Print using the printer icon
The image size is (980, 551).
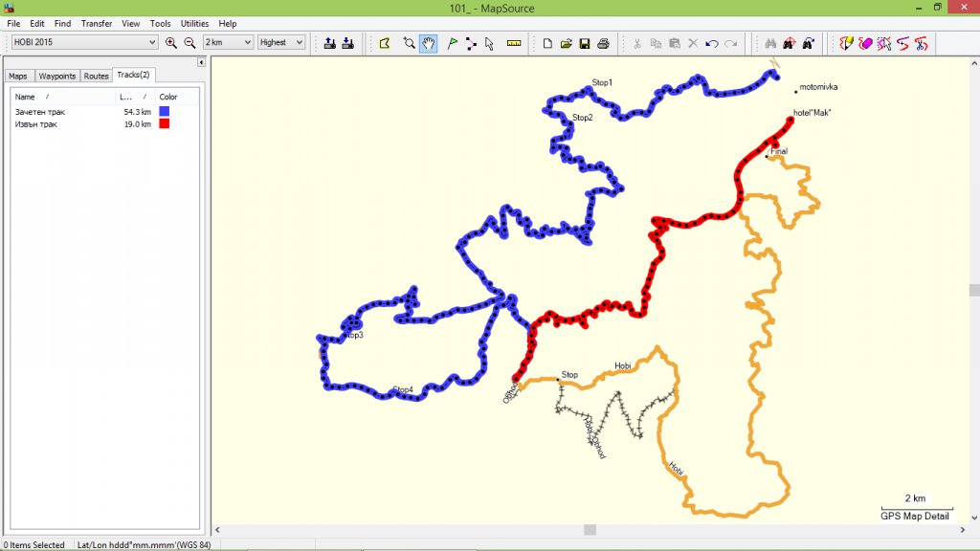click(603, 43)
